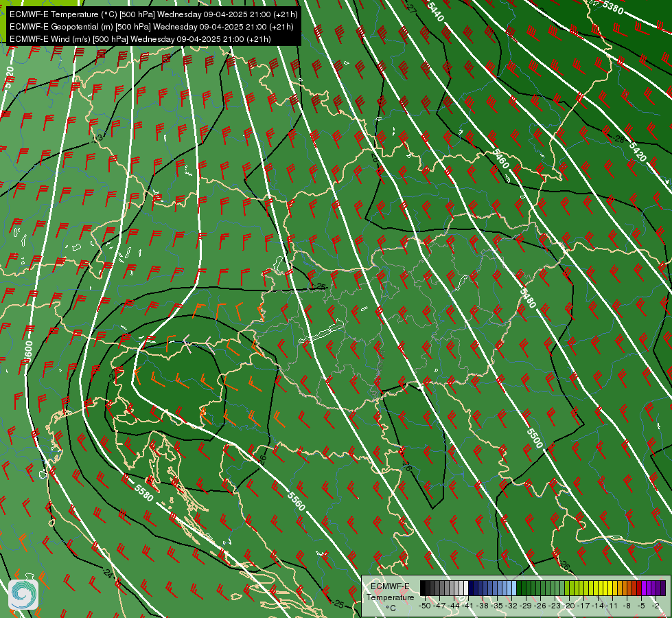Click the -32 legend tick label
672x618 pixels.
point(511,606)
